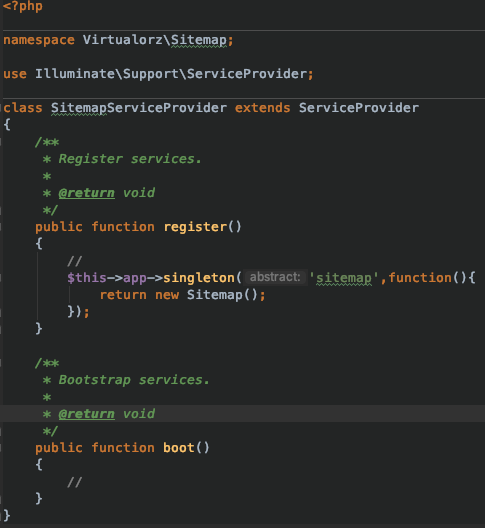Click the // comment inside register()
485x528 pixels.
75,261
